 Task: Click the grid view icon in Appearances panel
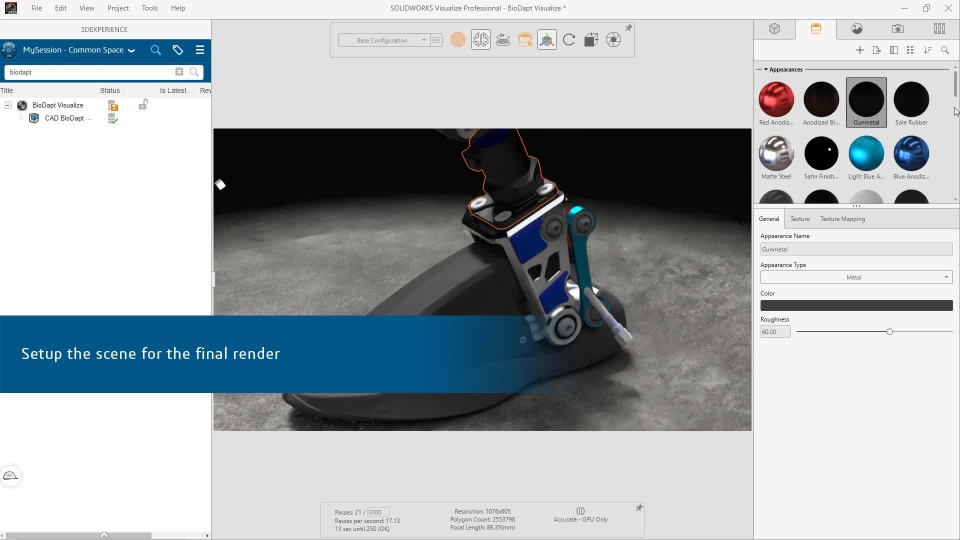coord(910,50)
